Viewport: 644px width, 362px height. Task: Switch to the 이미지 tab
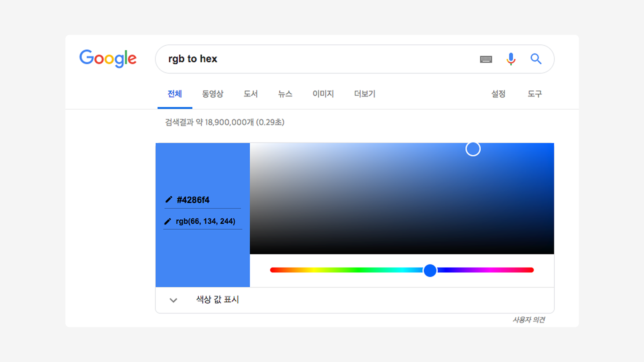(x=323, y=94)
